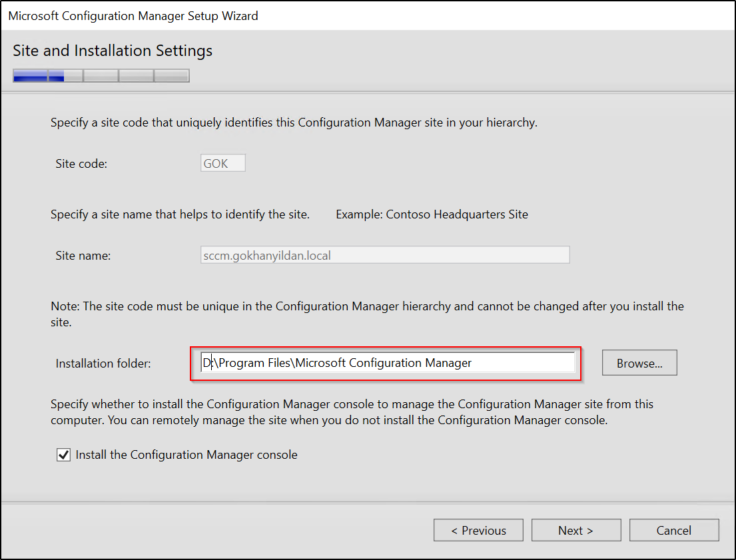
Task: Click the Example: Contoso Headquarters Site text
Action: click(x=432, y=214)
